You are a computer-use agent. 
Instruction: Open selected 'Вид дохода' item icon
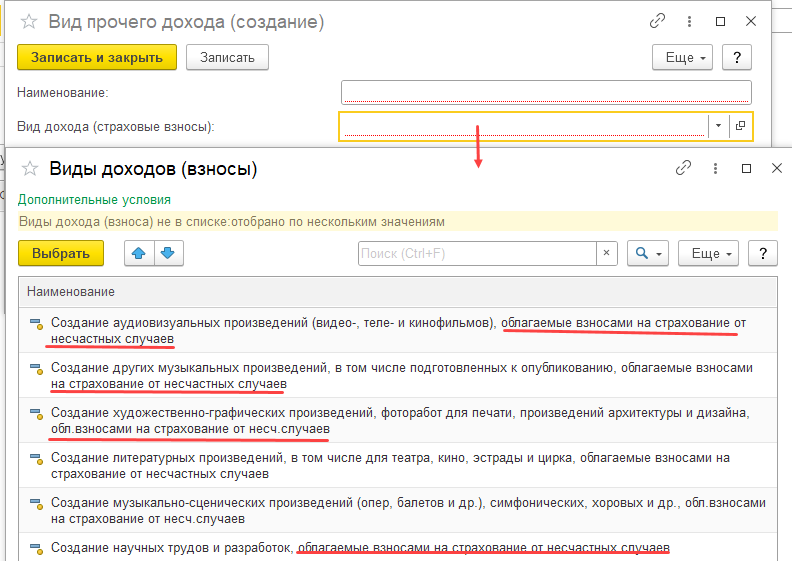point(740,126)
